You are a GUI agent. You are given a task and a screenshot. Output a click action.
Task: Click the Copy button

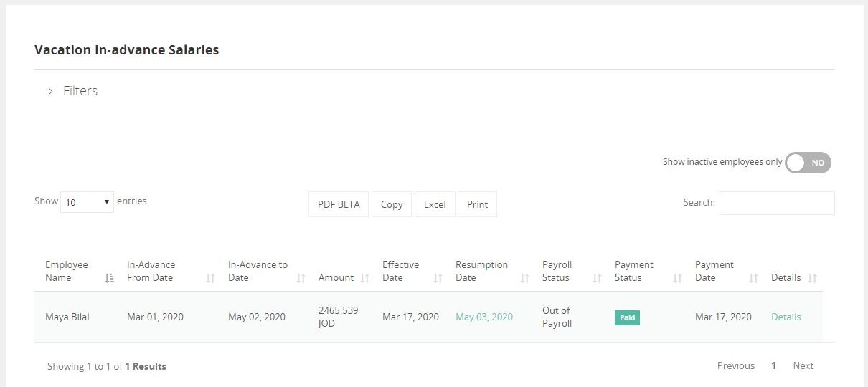coord(392,204)
